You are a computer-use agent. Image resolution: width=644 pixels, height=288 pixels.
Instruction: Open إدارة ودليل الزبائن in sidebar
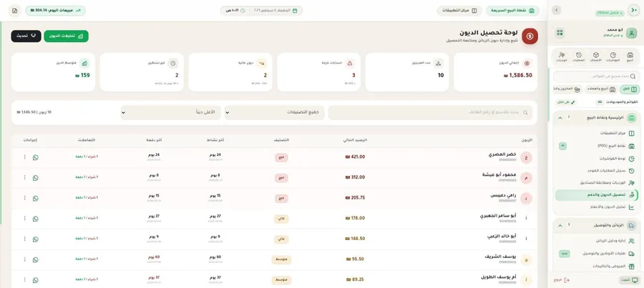[x=595, y=241]
